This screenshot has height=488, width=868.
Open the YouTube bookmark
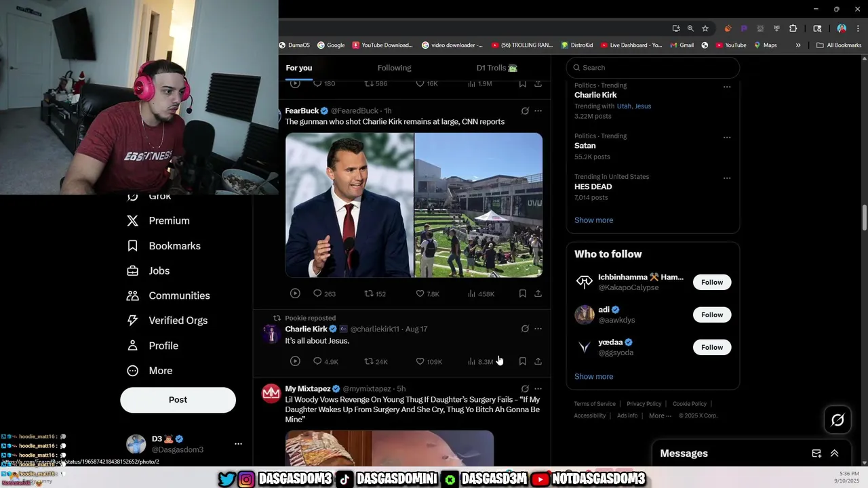(730, 45)
